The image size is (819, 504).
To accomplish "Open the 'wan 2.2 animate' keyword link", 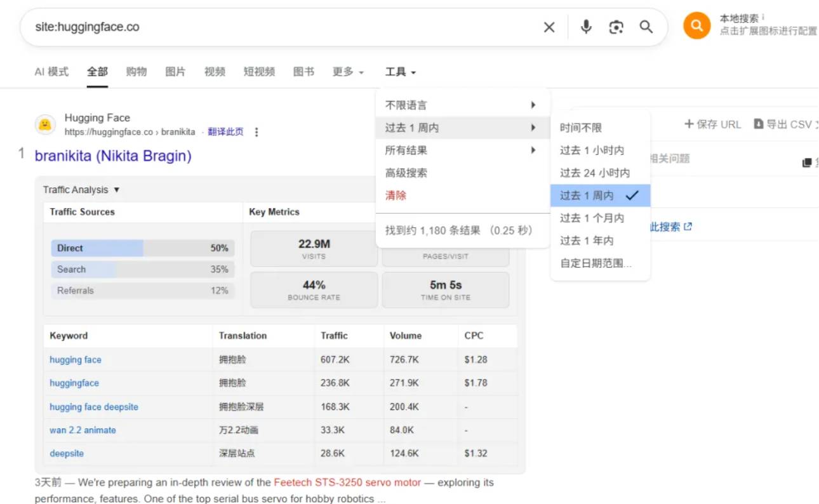I will tap(83, 430).
